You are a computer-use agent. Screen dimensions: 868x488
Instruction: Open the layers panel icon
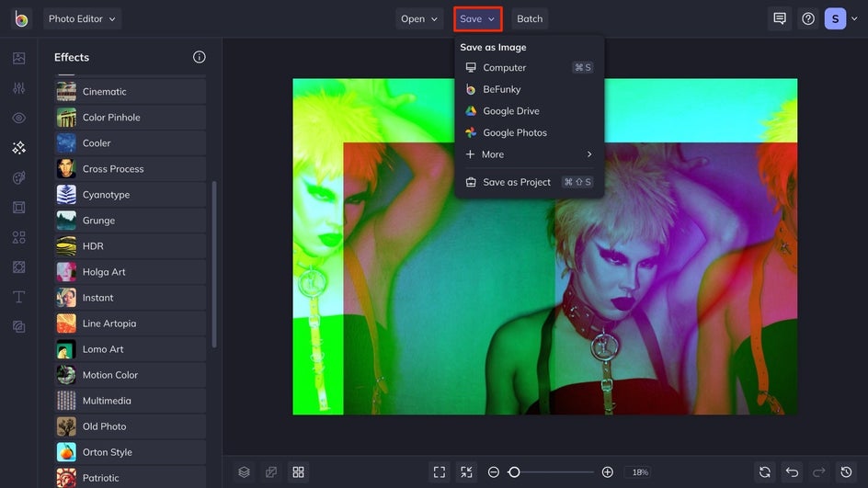(245, 472)
